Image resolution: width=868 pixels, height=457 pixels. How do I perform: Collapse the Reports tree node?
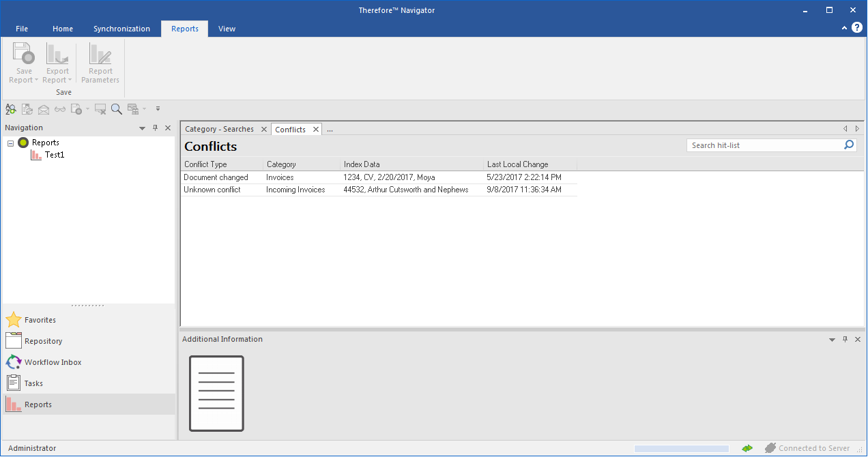pyautogui.click(x=11, y=143)
